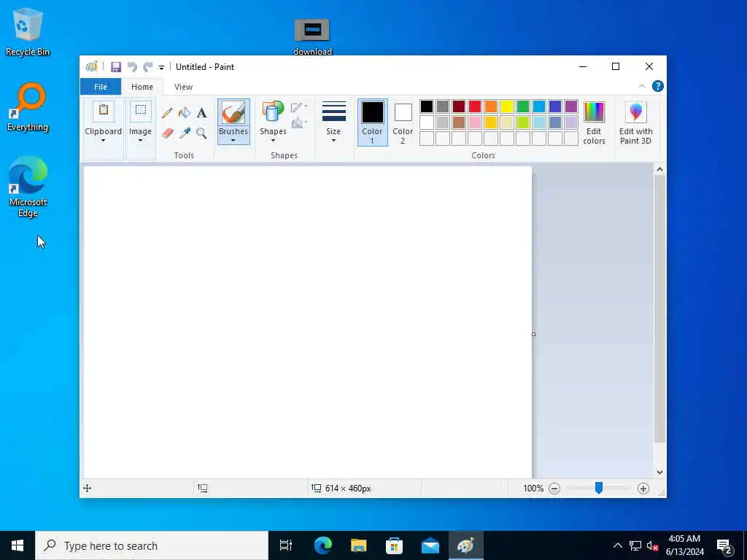Screen dimensions: 747x560
Task: Select the Recycle Bin desktop icon
Action: point(27,32)
